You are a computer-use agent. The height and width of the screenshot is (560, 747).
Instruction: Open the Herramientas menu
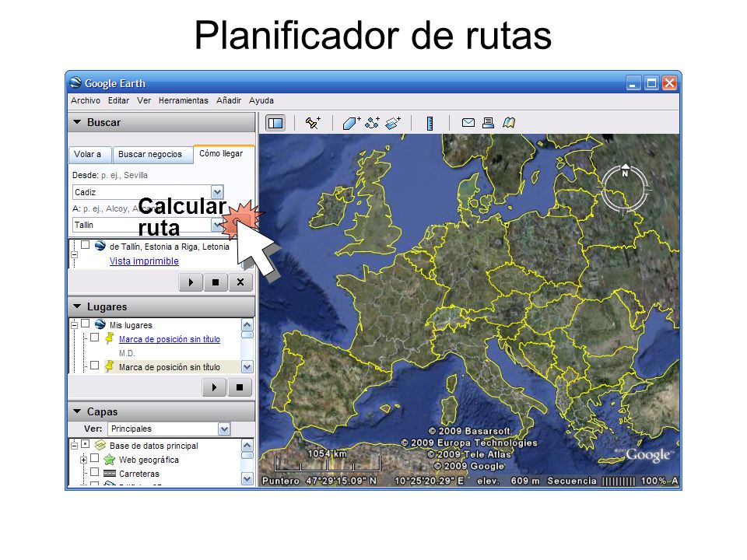184,100
